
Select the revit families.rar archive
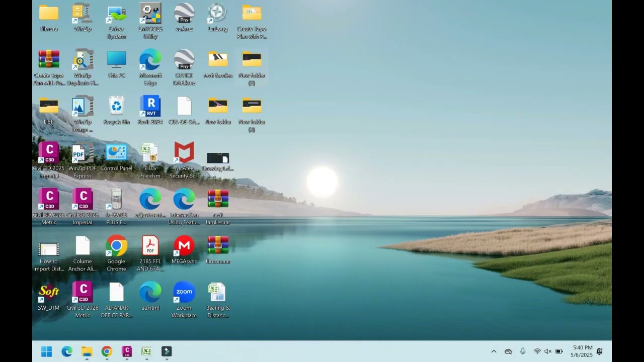coord(218,207)
